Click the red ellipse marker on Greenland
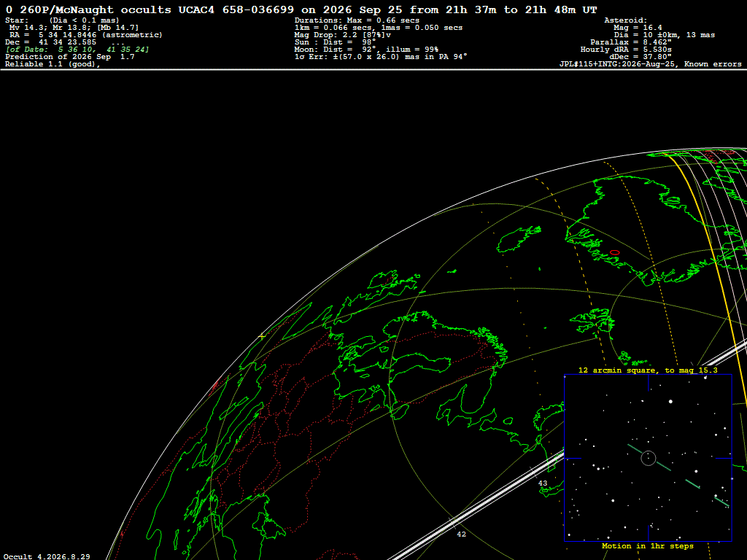The image size is (747, 560). [614, 252]
